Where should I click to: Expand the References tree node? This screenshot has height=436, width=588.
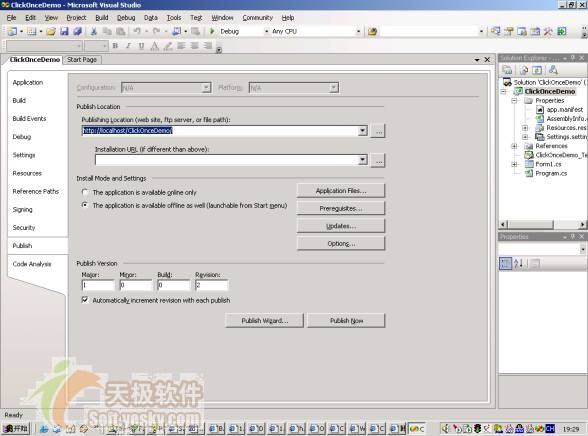click(515, 146)
